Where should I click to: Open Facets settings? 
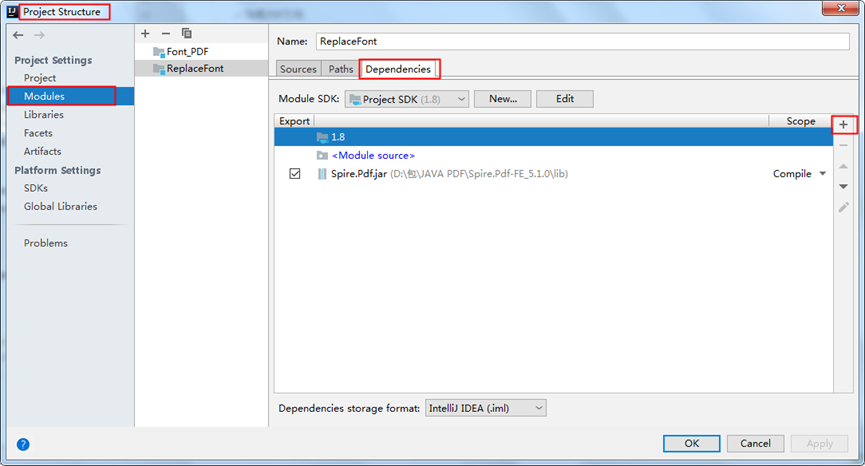[38, 133]
